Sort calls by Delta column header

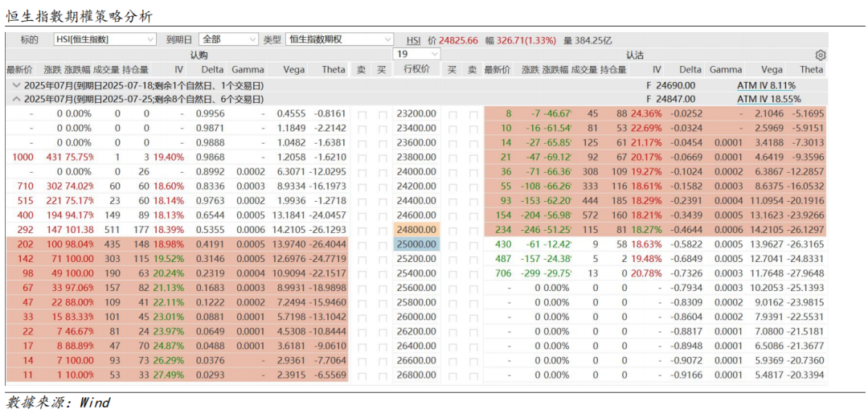click(212, 69)
